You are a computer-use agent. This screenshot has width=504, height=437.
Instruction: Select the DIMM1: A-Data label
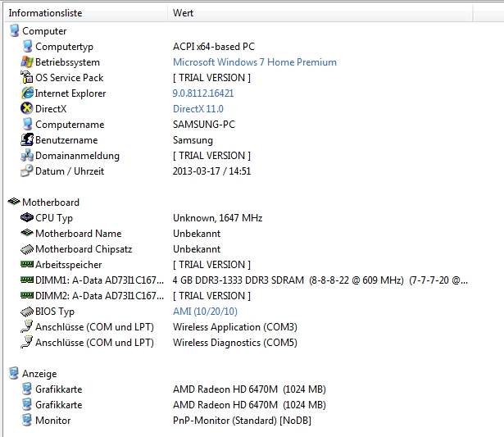100,280
